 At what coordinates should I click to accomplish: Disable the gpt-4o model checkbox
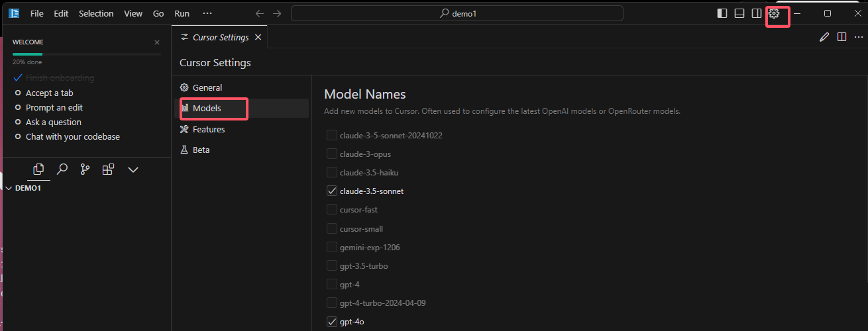332,322
